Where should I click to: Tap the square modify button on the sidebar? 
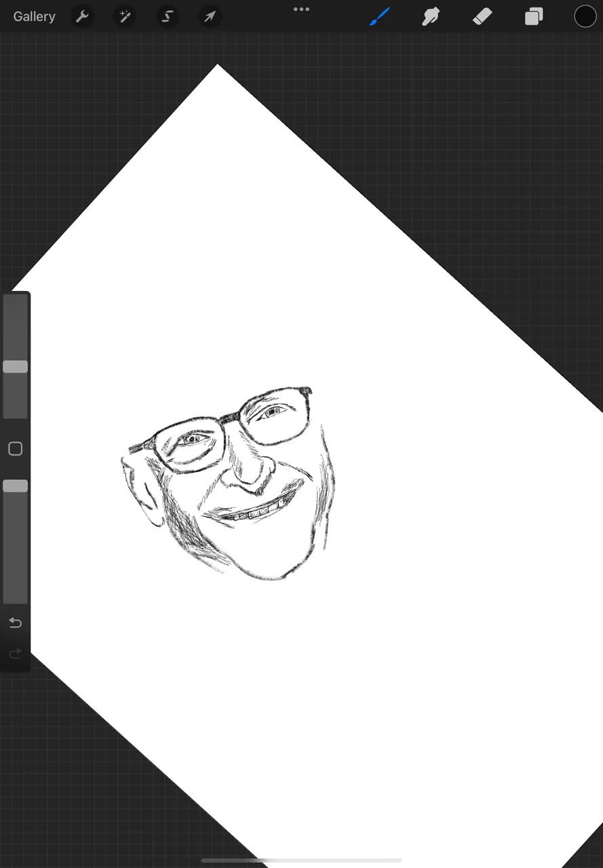point(15,449)
